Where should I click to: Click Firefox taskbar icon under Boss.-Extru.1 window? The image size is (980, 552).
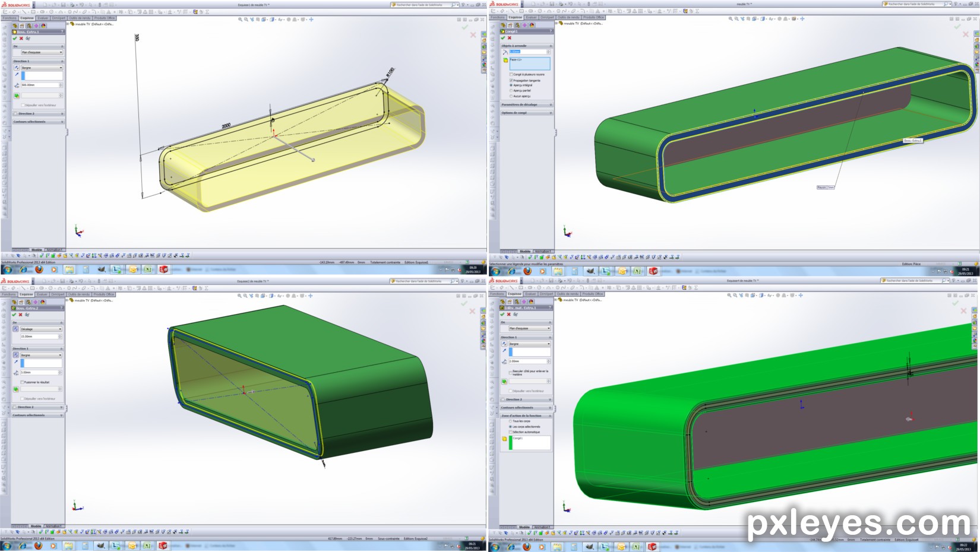point(39,269)
